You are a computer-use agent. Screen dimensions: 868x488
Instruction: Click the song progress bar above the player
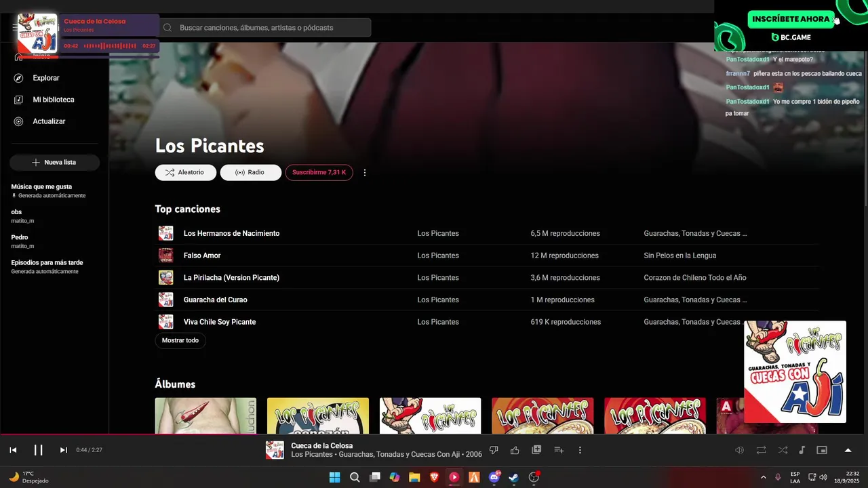pyautogui.click(x=434, y=434)
